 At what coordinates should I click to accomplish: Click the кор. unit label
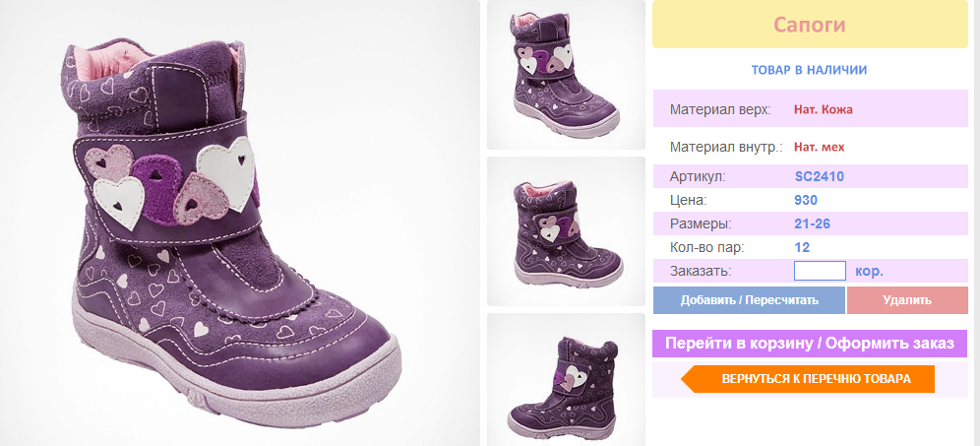tap(869, 272)
